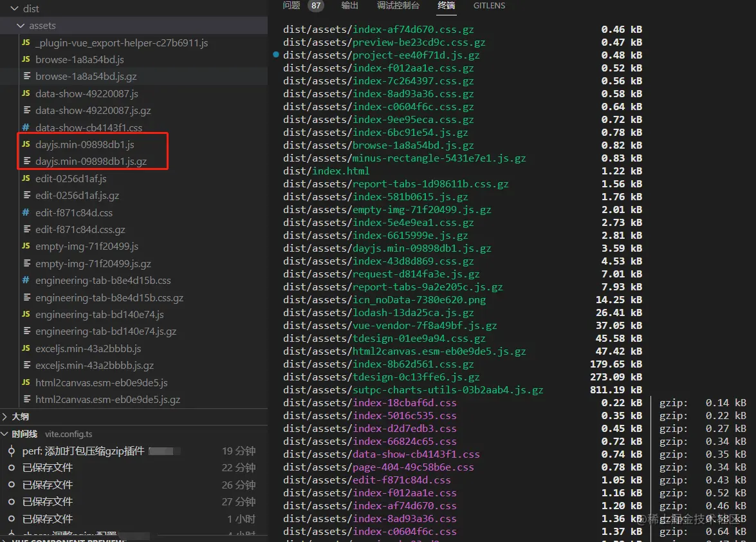
Task: Collapse the assets folder
Action: pyautogui.click(x=20, y=26)
